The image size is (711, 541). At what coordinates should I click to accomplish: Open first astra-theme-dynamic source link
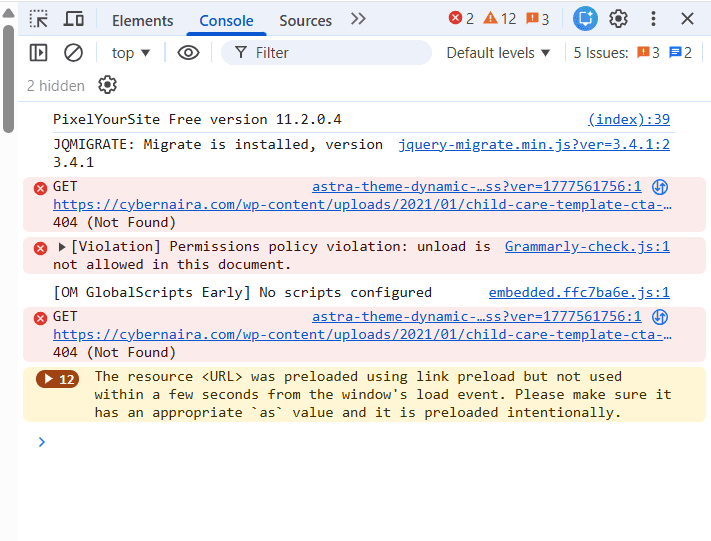tap(477, 186)
